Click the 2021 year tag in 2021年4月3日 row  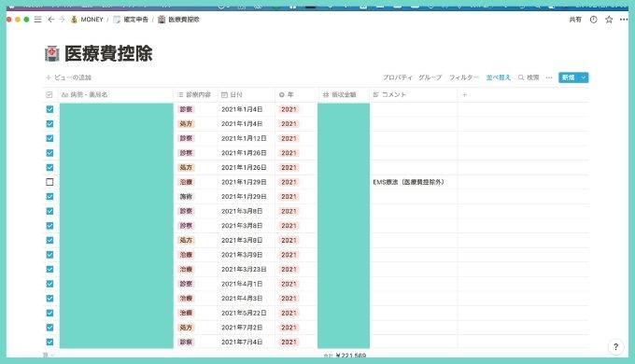pyautogui.click(x=289, y=299)
